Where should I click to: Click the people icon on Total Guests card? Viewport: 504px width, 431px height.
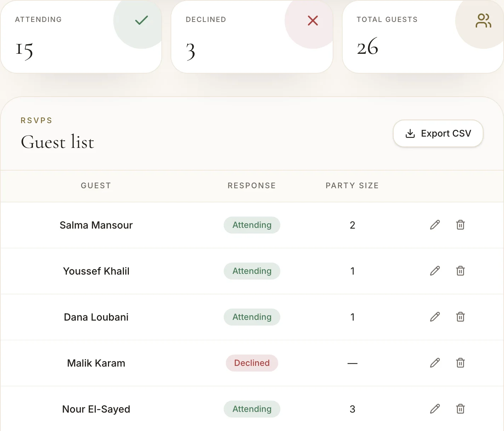coord(483,21)
